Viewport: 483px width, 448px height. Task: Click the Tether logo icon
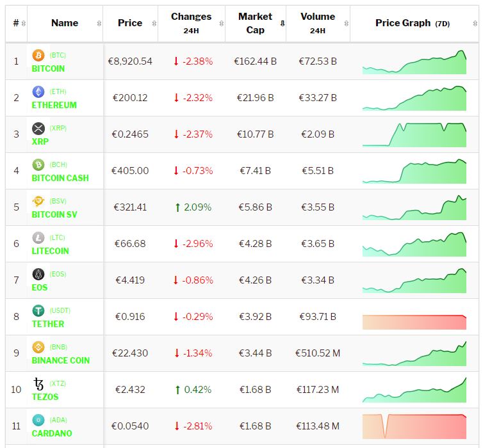pyautogui.click(x=38, y=310)
